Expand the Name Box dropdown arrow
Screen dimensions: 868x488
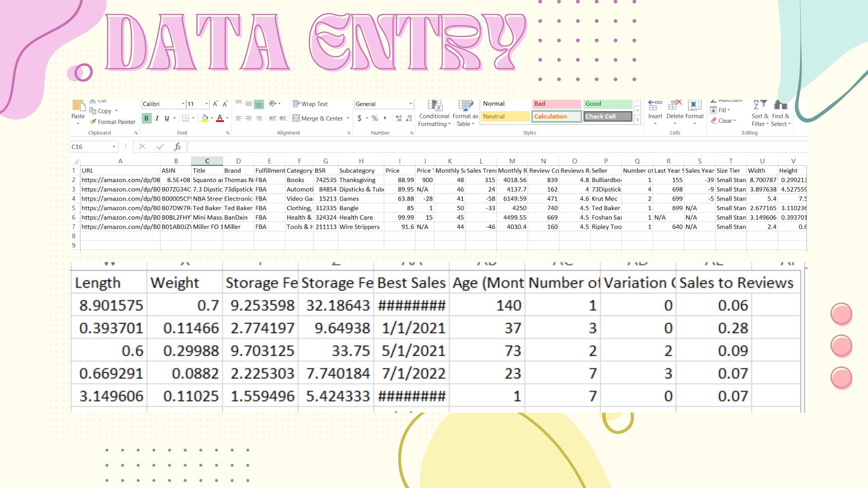pos(113,146)
